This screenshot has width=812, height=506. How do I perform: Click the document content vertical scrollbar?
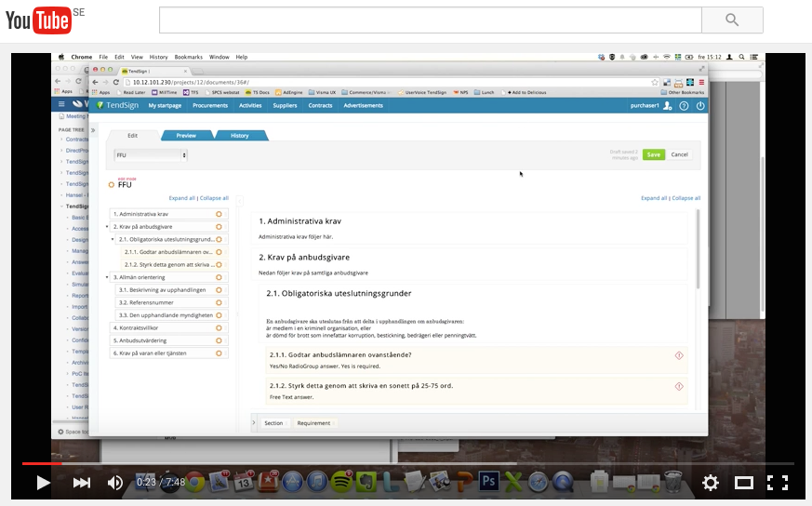click(x=699, y=248)
